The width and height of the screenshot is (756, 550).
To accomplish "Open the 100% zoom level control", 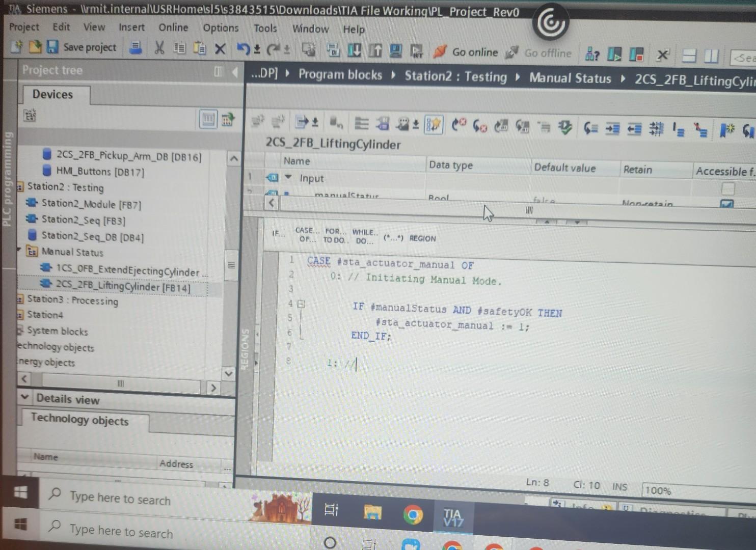I will 658,490.
